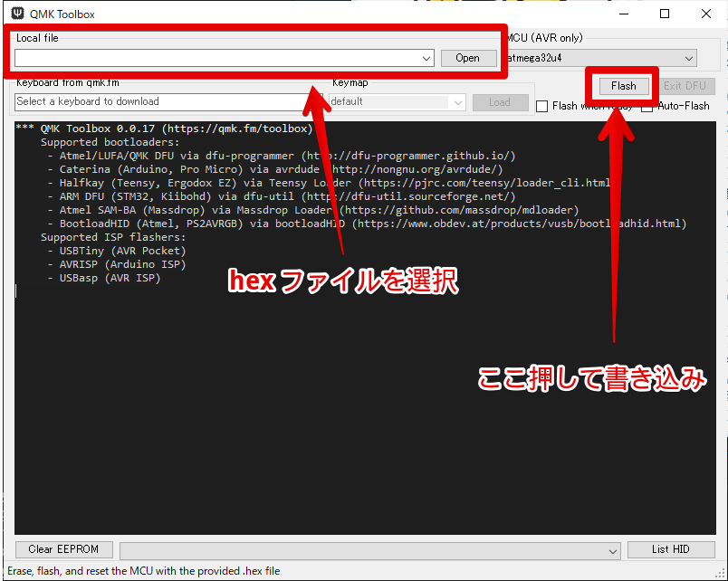Enable the Flash when ready checkbox
Screen dimensions: 728x581
click(x=541, y=106)
